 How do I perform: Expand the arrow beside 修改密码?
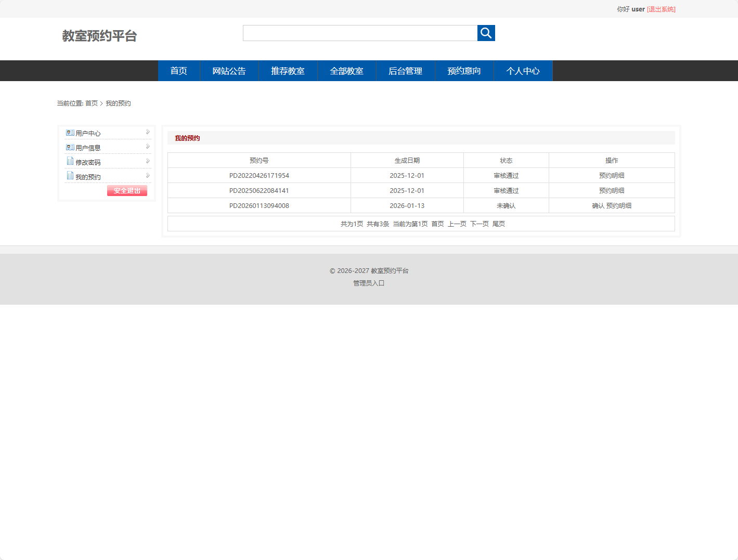(148, 161)
